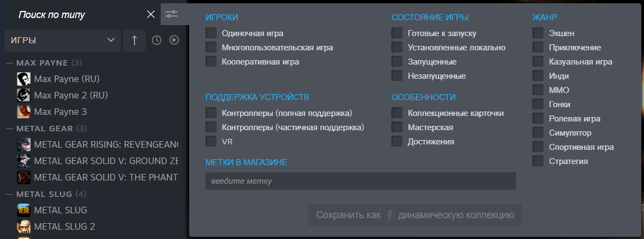Tick the Инди genre checkbox
This screenshot has height=239, width=644.
(538, 76)
